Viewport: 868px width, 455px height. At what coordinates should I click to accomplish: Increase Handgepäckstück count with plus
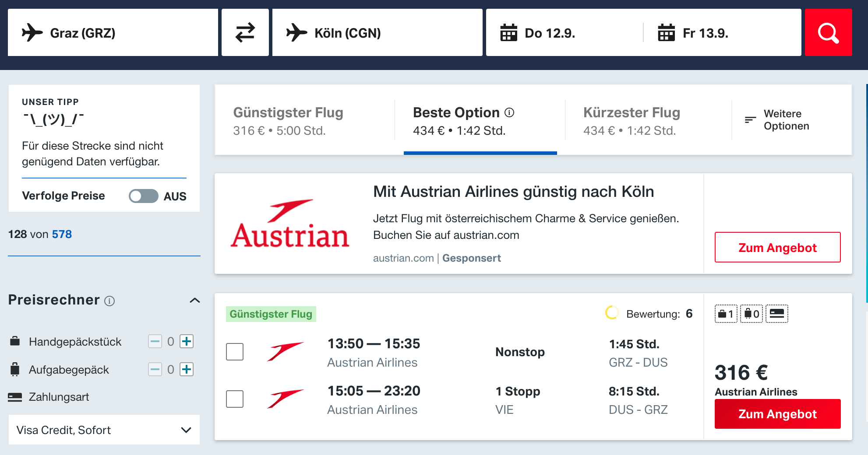187,341
